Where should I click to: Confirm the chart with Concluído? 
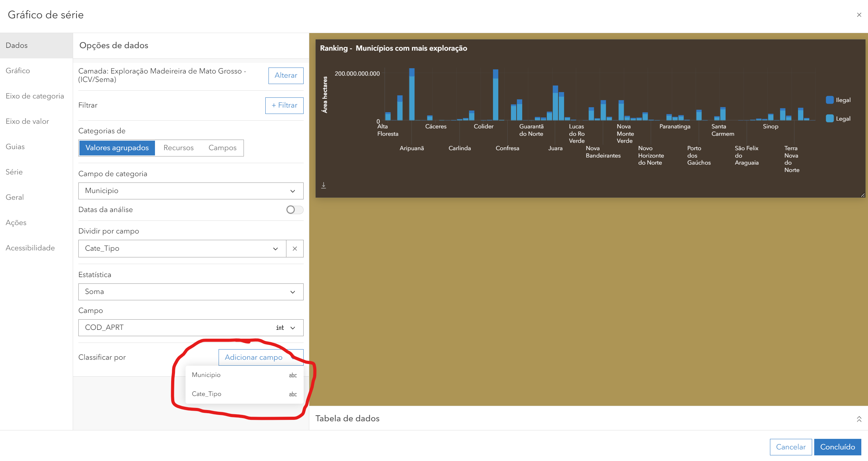[838, 447]
